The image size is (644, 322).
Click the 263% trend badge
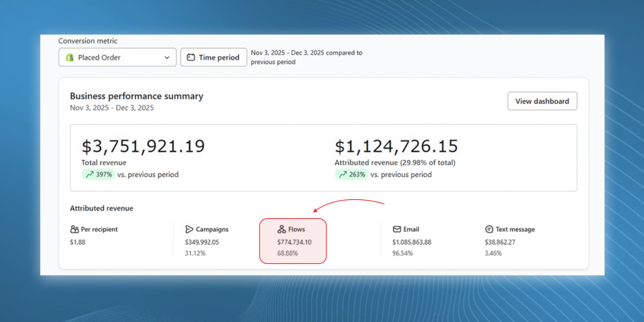pos(351,174)
